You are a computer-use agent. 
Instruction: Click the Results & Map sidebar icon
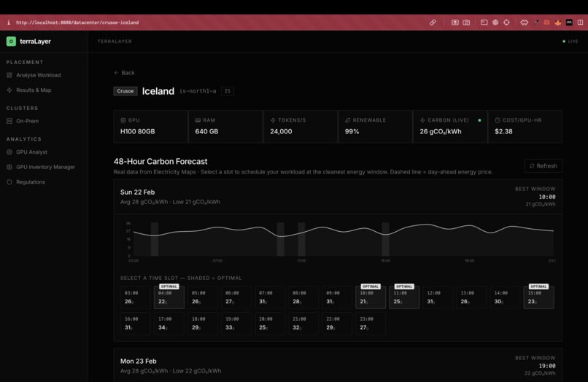(9, 90)
